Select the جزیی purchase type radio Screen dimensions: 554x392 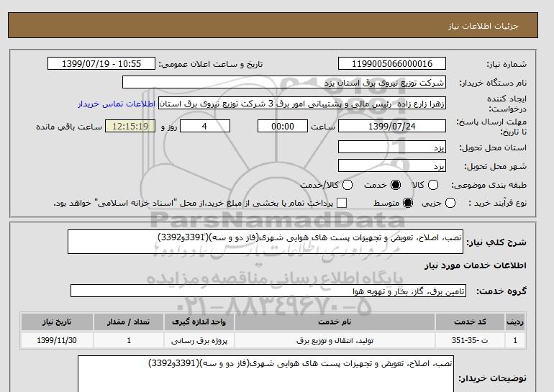(450, 203)
